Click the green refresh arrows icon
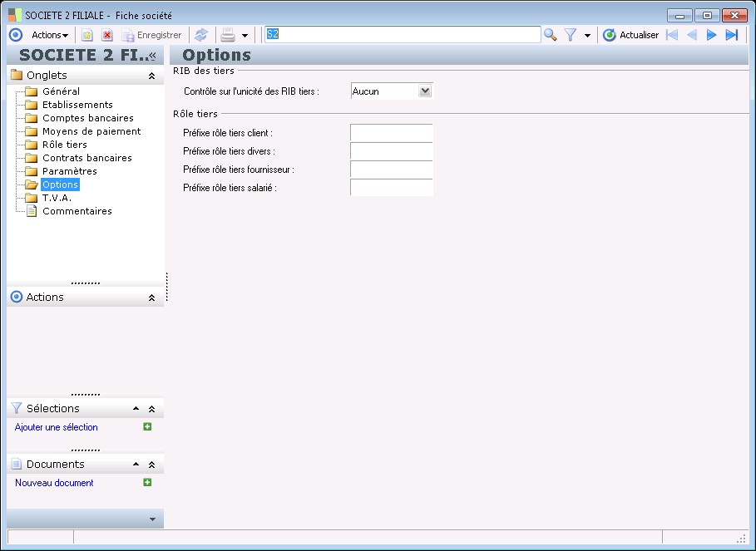Viewport: 756px width, 551px height. click(x=201, y=35)
